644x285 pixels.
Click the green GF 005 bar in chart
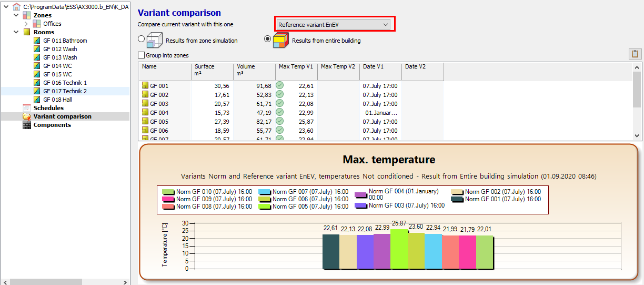398,249
